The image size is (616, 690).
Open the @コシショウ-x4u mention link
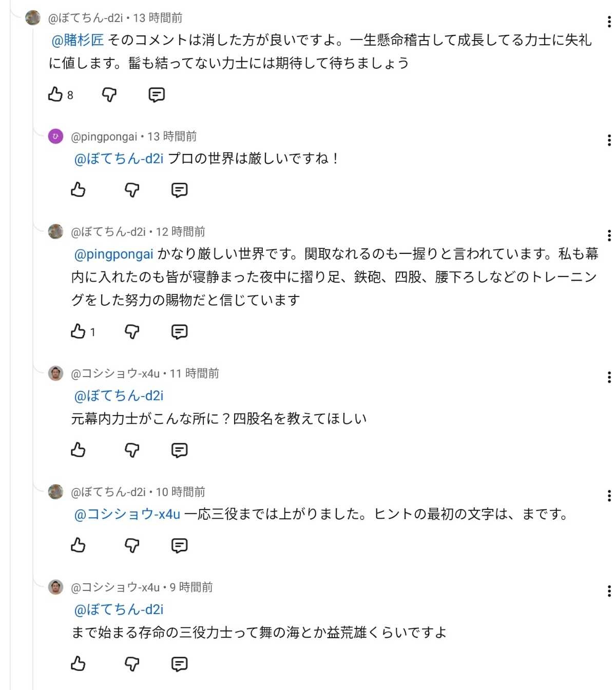[x=127, y=514]
